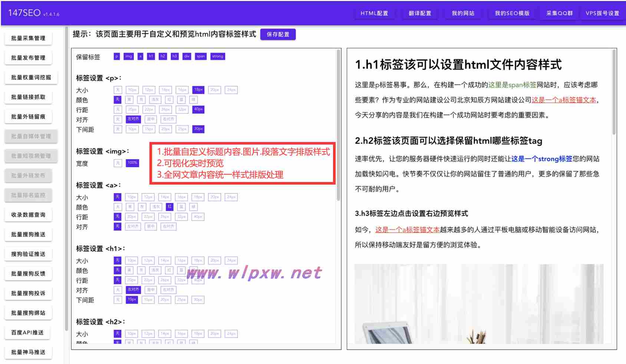Set <p> alignment to 居中
Image resolution: width=626 pixels, height=364 pixels.
pyautogui.click(x=151, y=119)
